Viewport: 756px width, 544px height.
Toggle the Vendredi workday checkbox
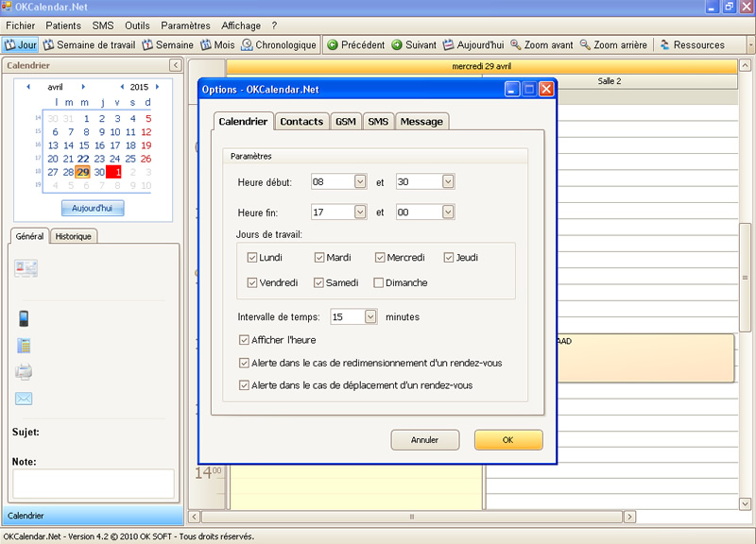click(251, 282)
